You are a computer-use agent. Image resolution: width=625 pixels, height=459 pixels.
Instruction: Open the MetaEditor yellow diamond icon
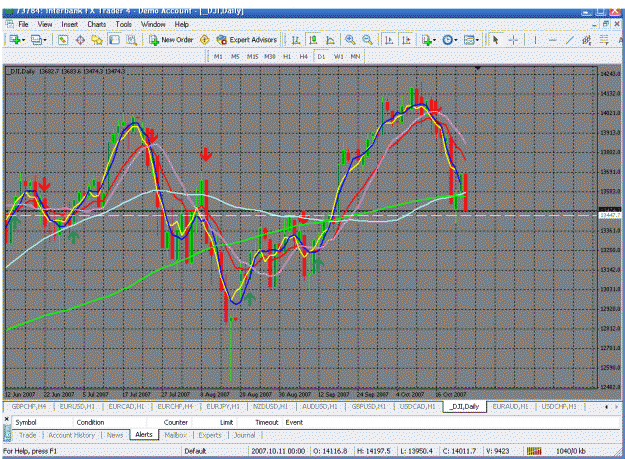click(x=204, y=40)
